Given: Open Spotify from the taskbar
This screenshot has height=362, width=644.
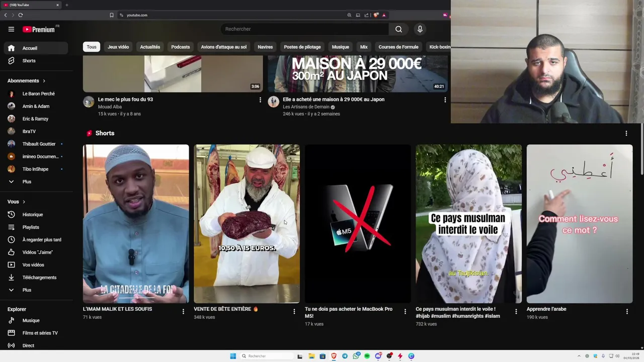Looking at the screenshot, I should pyautogui.click(x=367, y=356).
